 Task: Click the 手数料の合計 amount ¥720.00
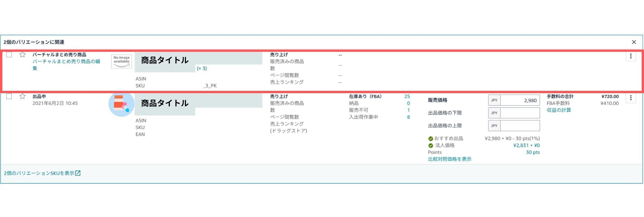click(610, 97)
